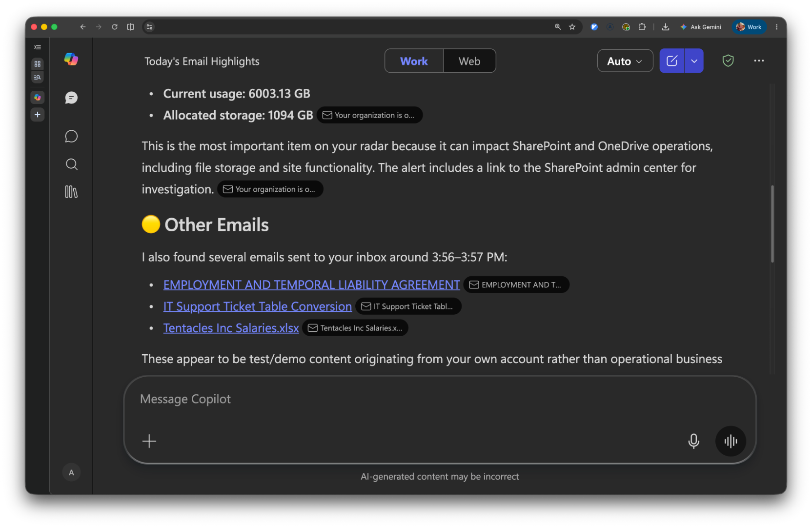Open IT Support Ticket Table Conversion link
The image size is (812, 527).
(258, 306)
